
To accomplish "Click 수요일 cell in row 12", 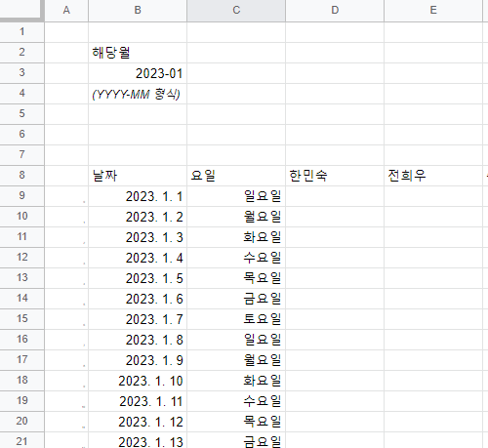I will [236, 258].
